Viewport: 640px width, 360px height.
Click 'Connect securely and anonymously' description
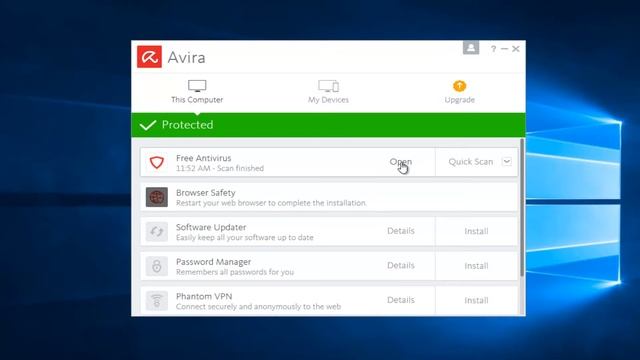pos(258,307)
